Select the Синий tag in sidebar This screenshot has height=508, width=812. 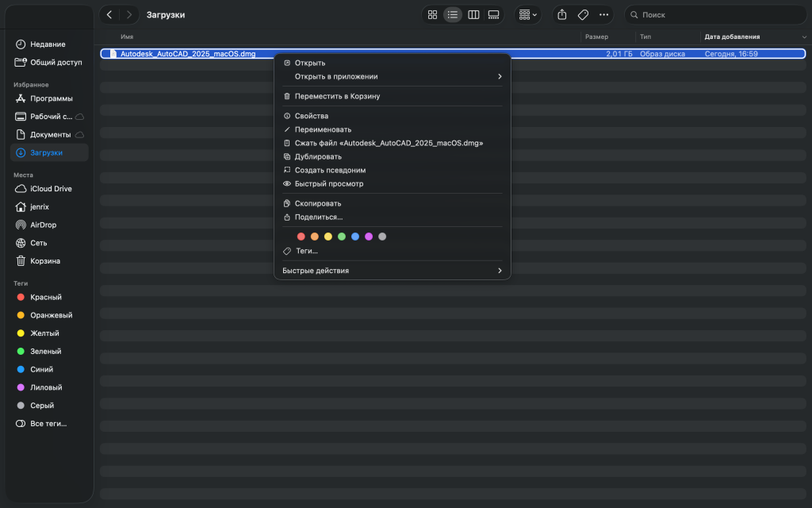[49, 370]
